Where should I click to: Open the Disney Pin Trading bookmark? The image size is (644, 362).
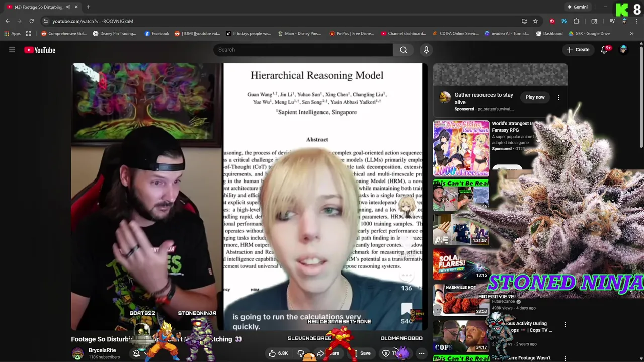point(114,34)
